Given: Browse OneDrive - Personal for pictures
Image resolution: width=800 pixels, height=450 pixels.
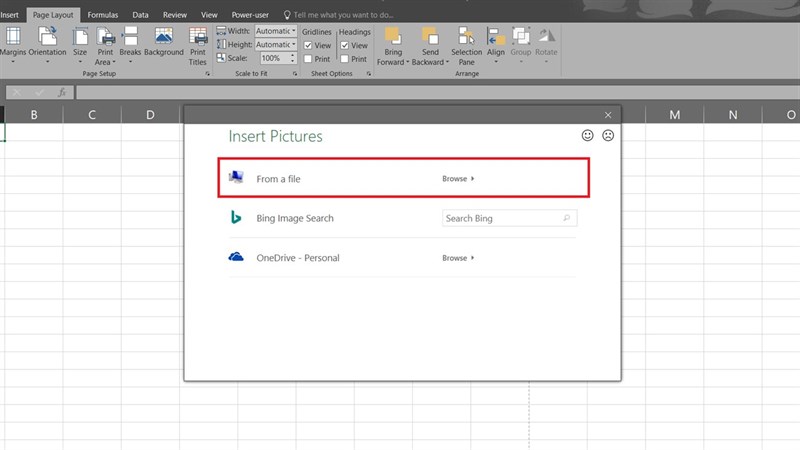Looking at the screenshot, I should pos(458,258).
